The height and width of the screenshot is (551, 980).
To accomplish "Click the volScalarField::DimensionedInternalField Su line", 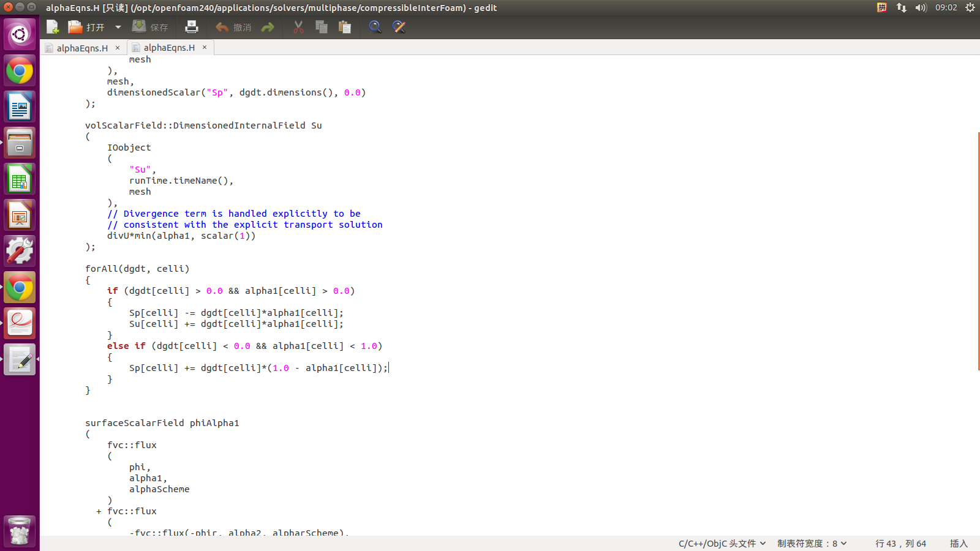I will tap(203, 126).
